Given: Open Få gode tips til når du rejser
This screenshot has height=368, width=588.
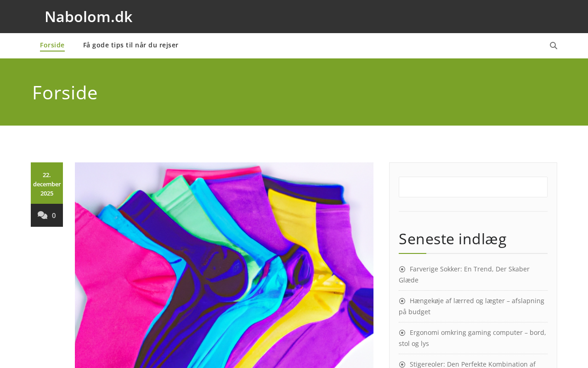Looking at the screenshot, I should [x=131, y=45].
